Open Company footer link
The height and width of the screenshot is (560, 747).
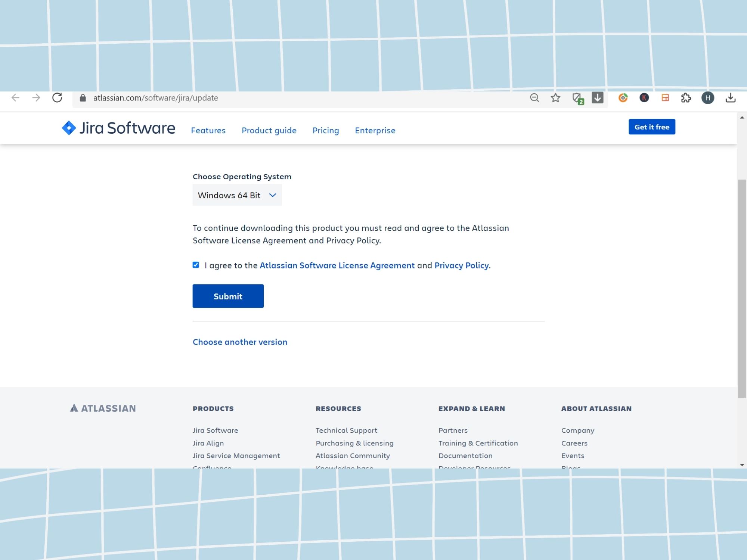(x=578, y=430)
